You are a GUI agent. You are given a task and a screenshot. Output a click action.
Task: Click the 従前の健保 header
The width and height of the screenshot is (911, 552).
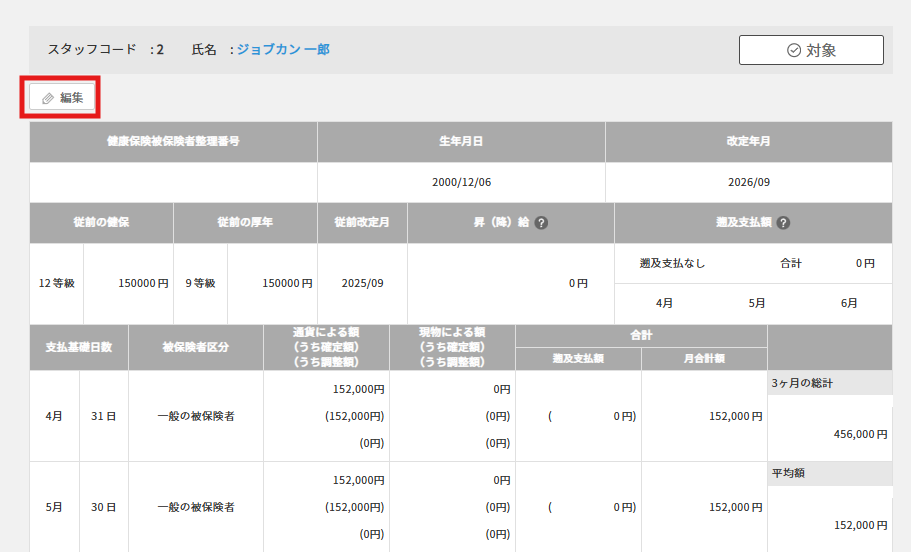click(x=101, y=223)
